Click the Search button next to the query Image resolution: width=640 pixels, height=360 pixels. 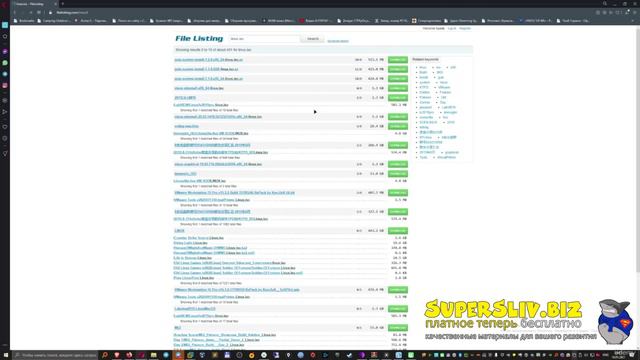(313, 39)
